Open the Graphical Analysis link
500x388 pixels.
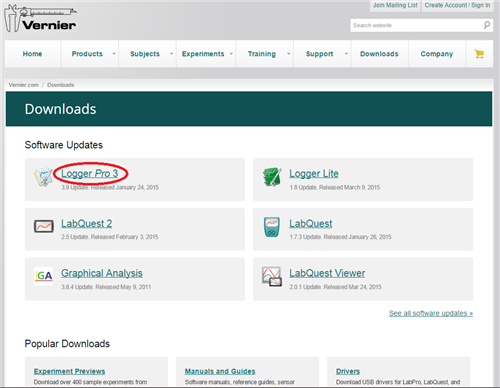click(x=102, y=273)
